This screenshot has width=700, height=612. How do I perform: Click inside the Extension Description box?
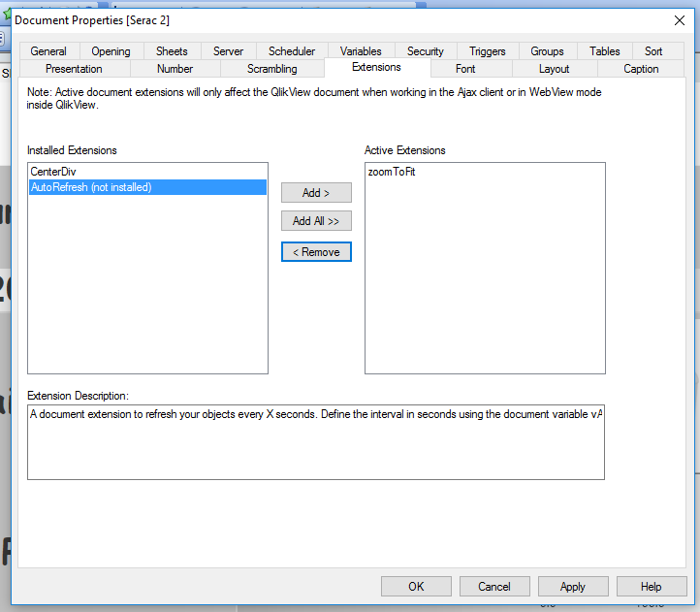tap(316, 442)
